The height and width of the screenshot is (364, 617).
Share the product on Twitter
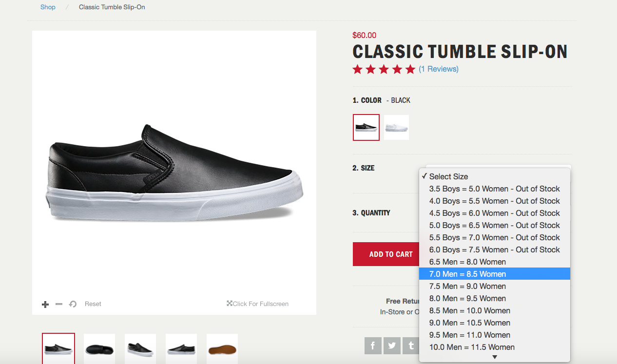(x=392, y=345)
